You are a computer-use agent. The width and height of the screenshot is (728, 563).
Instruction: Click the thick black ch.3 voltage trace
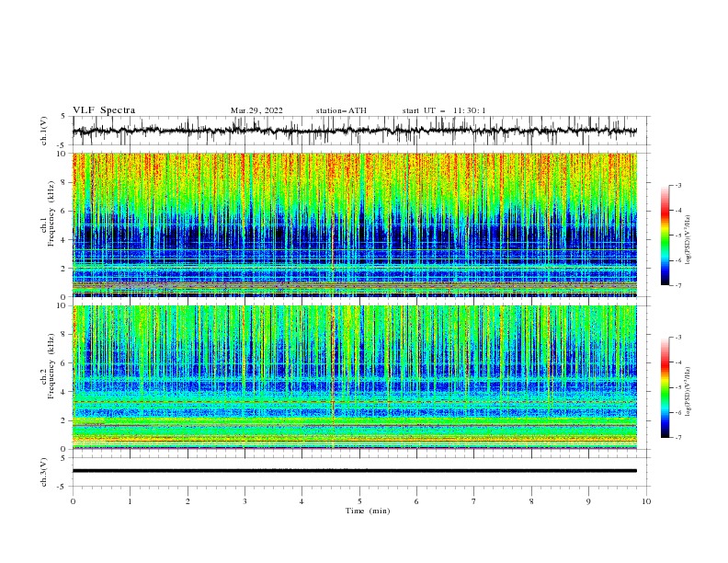click(354, 471)
